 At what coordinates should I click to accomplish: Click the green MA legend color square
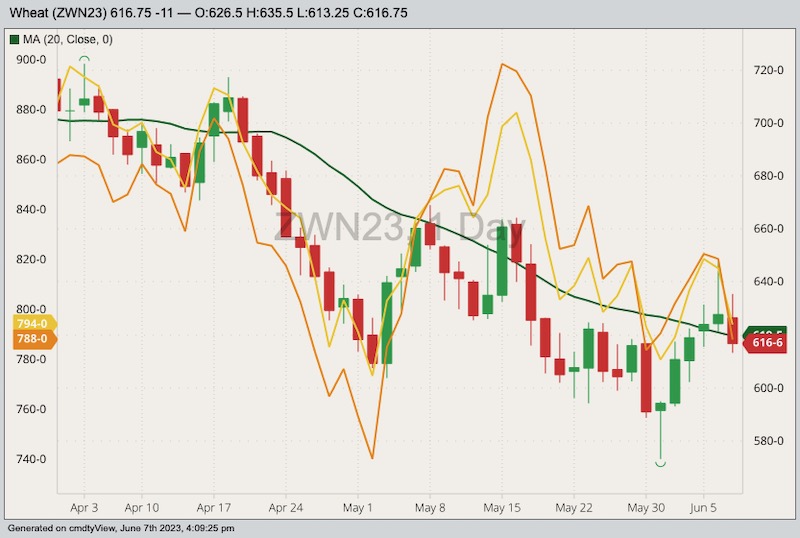15,40
